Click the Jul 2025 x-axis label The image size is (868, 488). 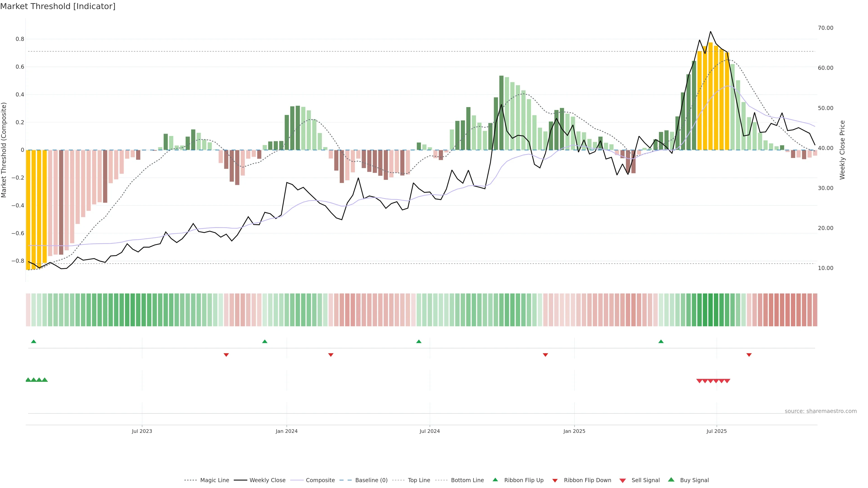pyautogui.click(x=716, y=431)
